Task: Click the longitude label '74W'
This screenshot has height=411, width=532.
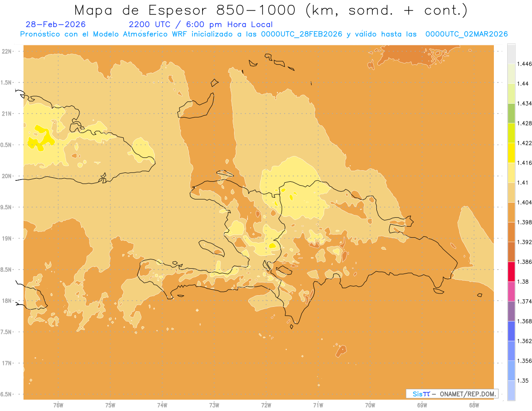Action: coord(162,405)
